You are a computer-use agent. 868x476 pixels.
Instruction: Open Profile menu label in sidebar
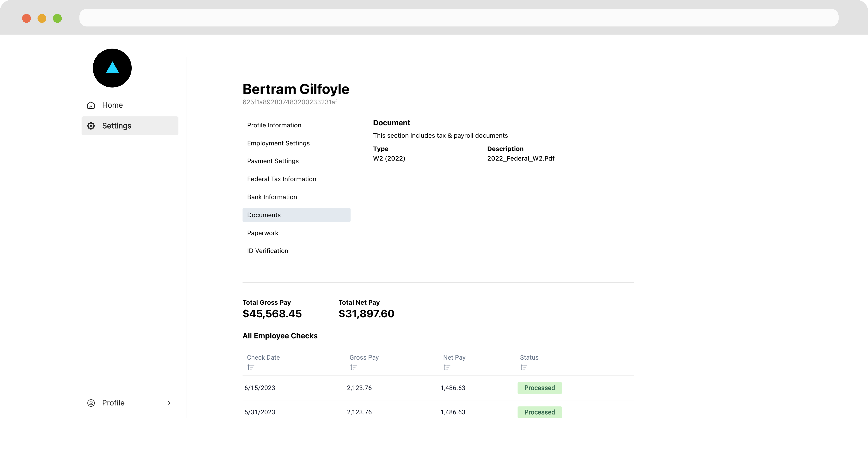(113, 403)
